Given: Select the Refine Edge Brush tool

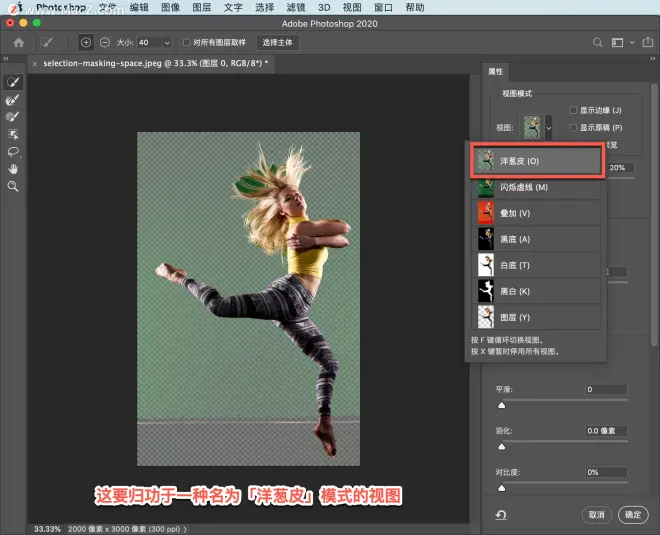Looking at the screenshot, I should pos(13,100).
